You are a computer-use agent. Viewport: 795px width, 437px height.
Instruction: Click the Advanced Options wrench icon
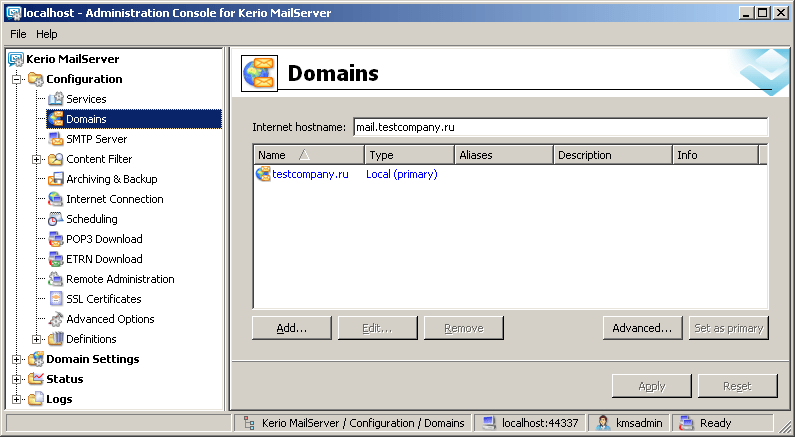point(56,319)
